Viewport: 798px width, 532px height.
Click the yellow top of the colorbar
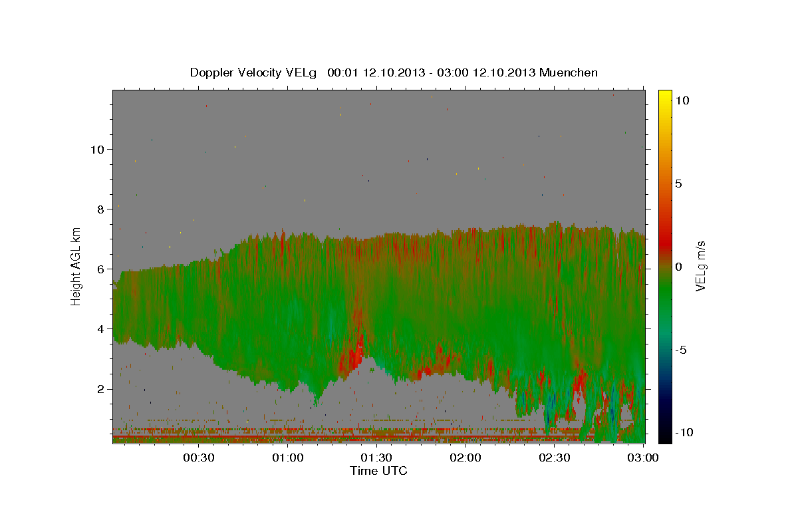click(x=665, y=96)
